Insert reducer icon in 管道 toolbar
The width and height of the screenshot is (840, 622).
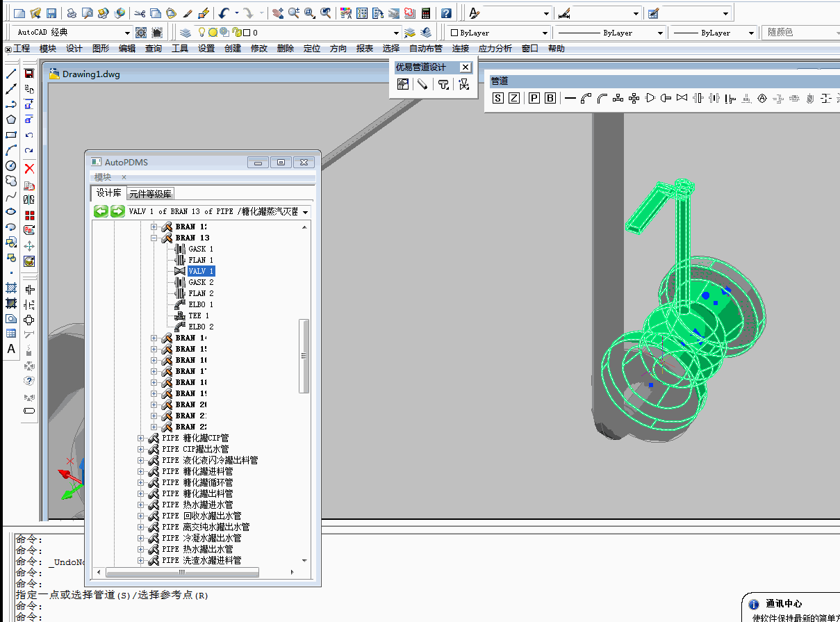(x=650, y=98)
